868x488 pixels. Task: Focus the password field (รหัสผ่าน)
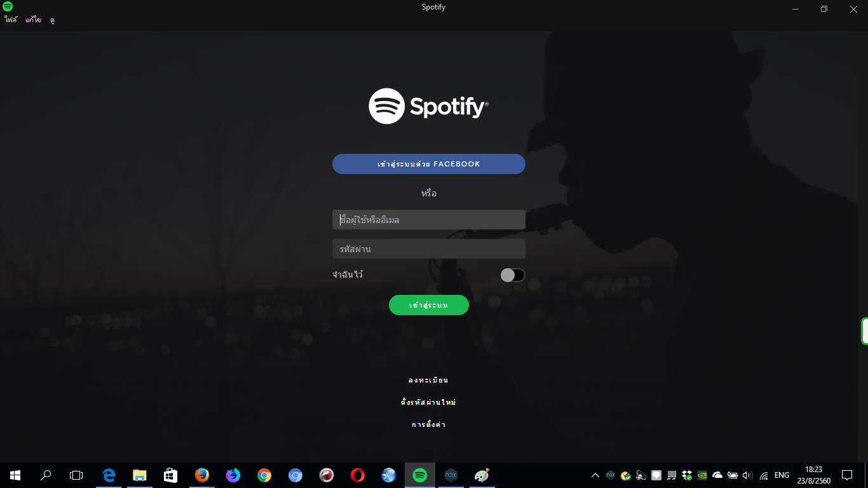[429, 249]
